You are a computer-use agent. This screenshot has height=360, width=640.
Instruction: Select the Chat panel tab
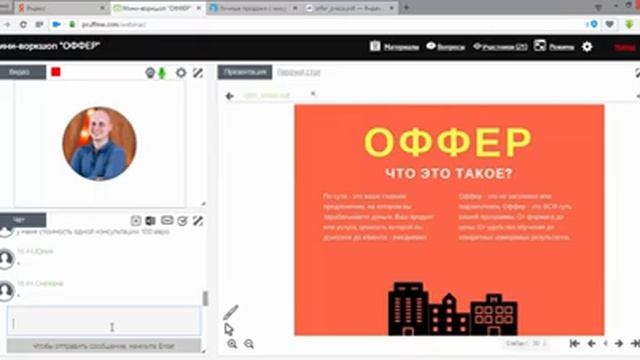pyautogui.click(x=23, y=220)
